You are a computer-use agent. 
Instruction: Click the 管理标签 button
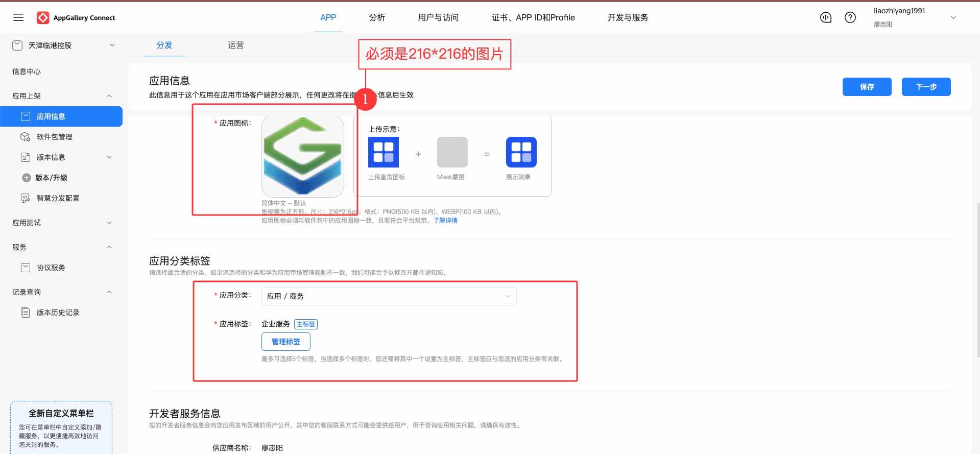(x=285, y=342)
